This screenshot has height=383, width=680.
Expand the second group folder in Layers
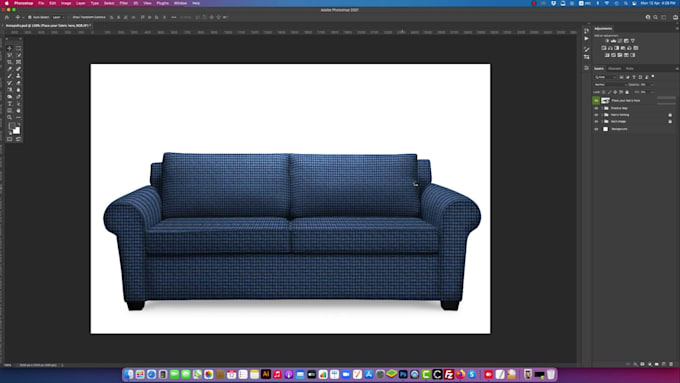tap(602, 115)
